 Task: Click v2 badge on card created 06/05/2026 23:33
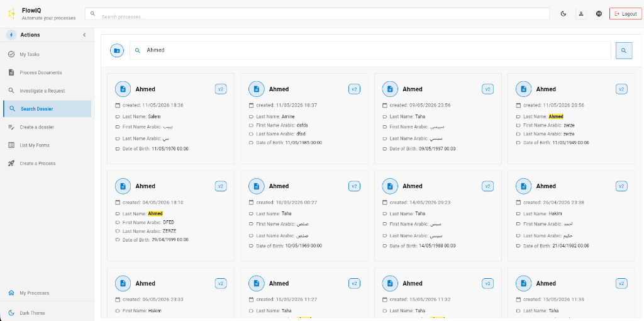(221, 283)
